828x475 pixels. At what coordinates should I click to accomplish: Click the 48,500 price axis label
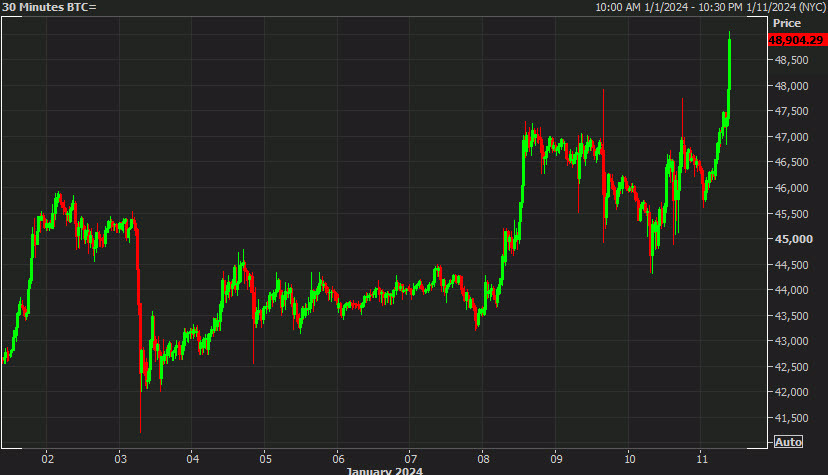click(x=791, y=60)
